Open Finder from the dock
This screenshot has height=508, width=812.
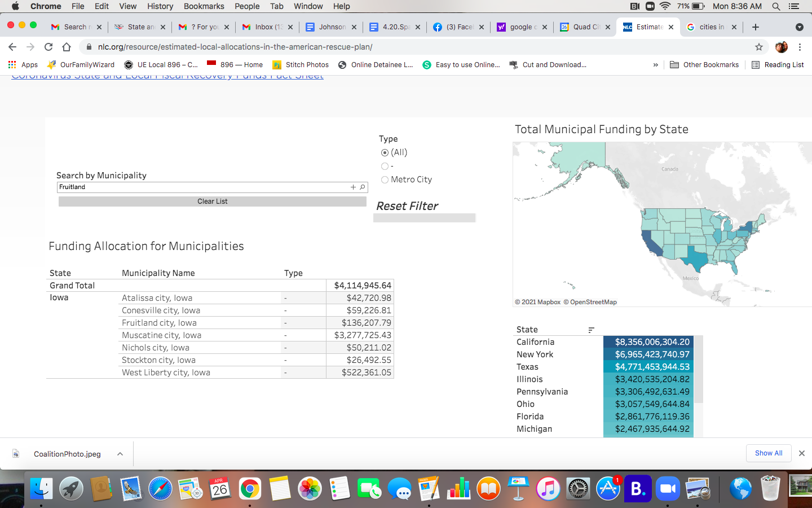(x=41, y=488)
